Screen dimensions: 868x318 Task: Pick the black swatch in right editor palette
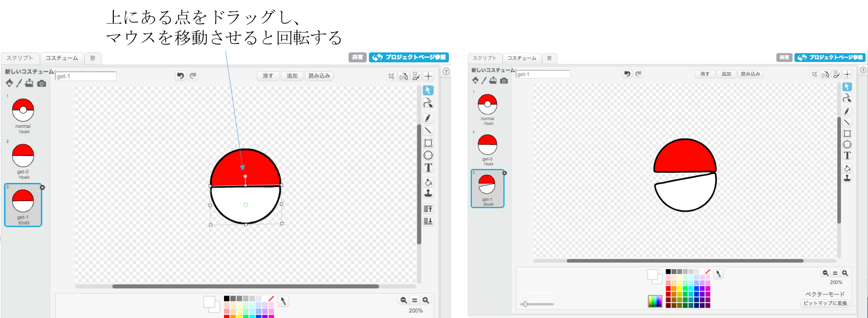(x=668, y=272)
